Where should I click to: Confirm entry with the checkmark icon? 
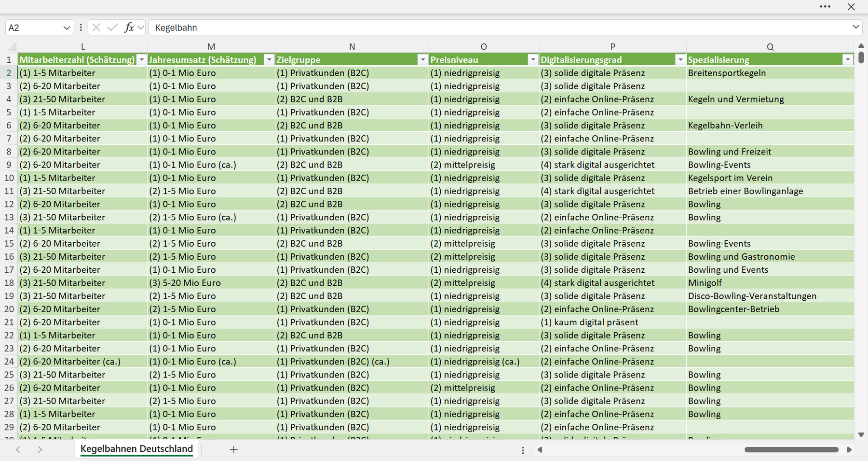(112, 28)
